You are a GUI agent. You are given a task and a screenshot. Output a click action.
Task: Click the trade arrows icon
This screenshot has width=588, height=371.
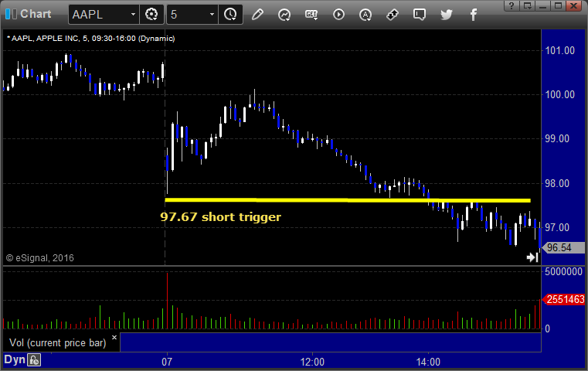393,15
